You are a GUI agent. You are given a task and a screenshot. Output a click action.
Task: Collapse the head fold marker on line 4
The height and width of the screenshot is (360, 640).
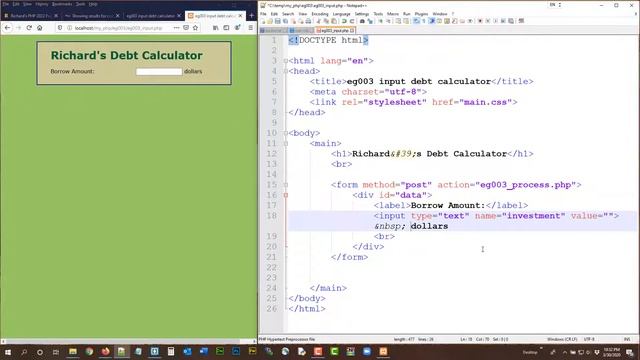pos(286,71)
